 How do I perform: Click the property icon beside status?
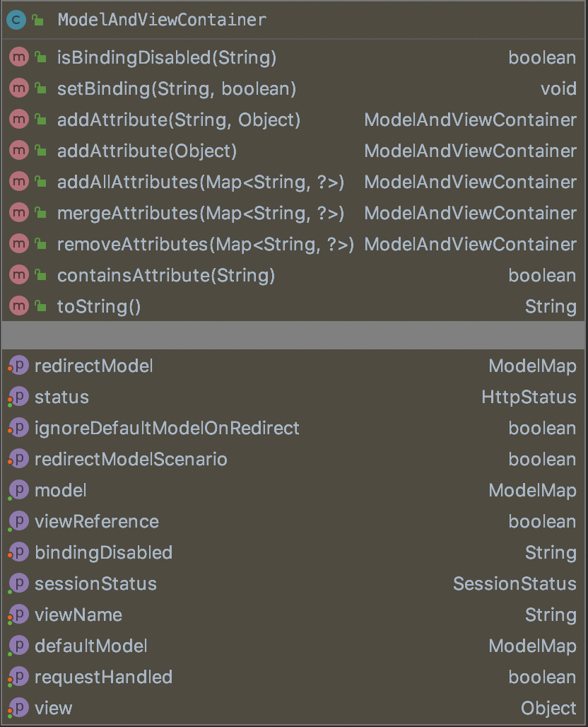(19, 397)
